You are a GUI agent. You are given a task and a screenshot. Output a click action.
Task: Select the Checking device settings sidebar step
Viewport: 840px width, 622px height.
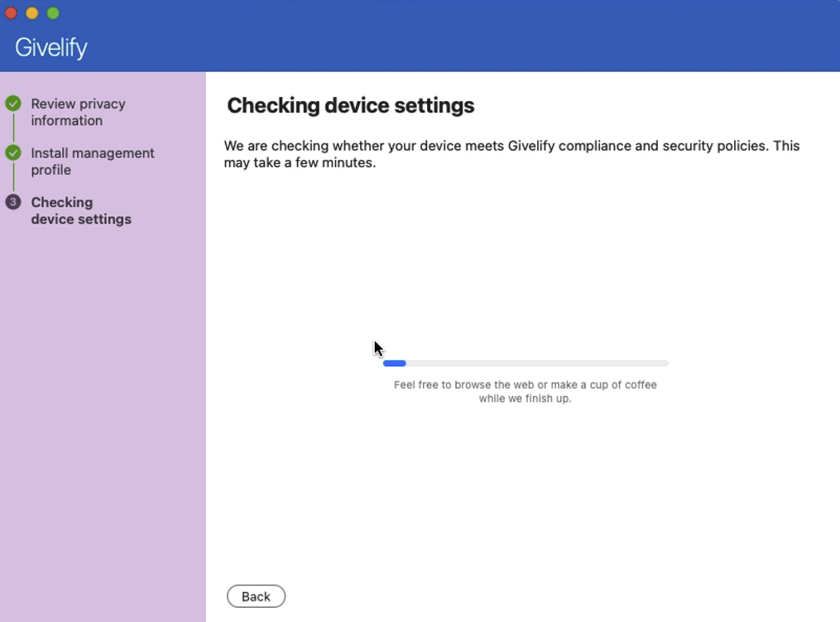tap(80, 210)
